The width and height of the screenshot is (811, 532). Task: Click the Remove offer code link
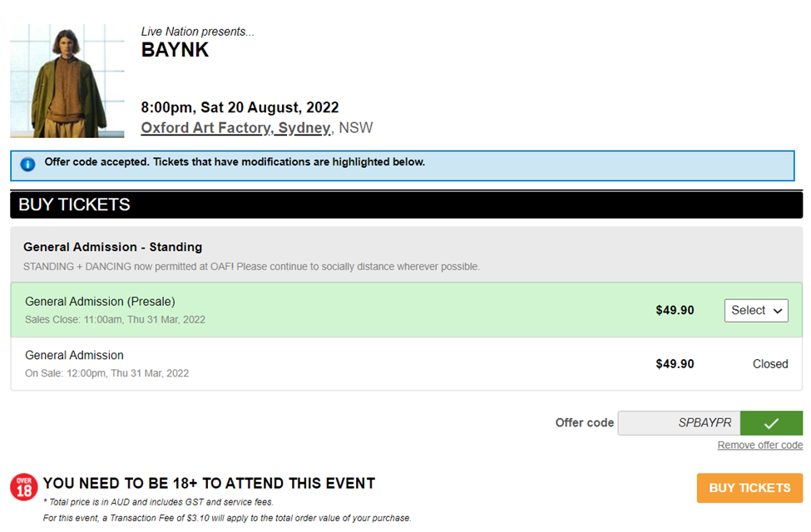tap(759, 445)
